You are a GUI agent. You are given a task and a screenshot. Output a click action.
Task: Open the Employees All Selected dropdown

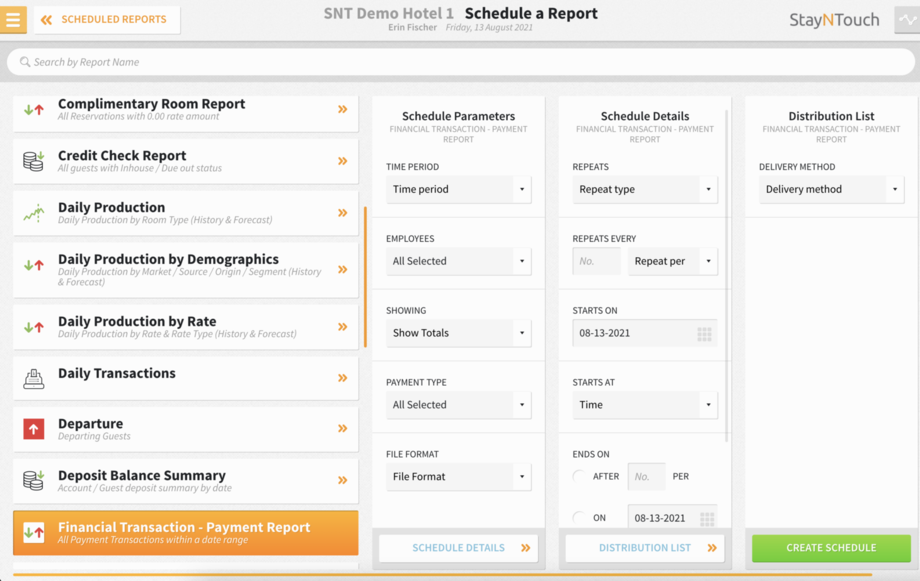[458, 261]
